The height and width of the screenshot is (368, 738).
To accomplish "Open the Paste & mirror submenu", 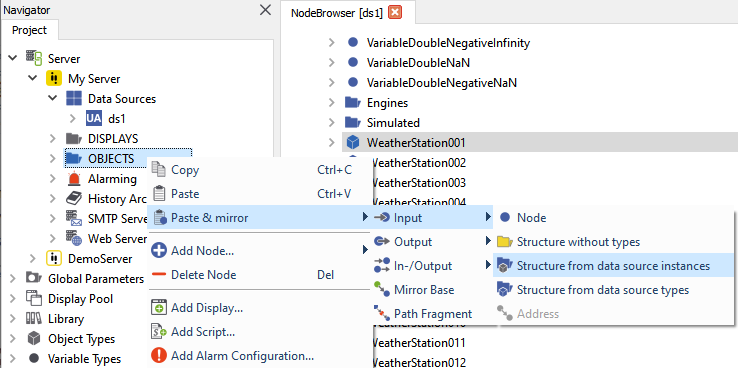I will tap(260, 217).
